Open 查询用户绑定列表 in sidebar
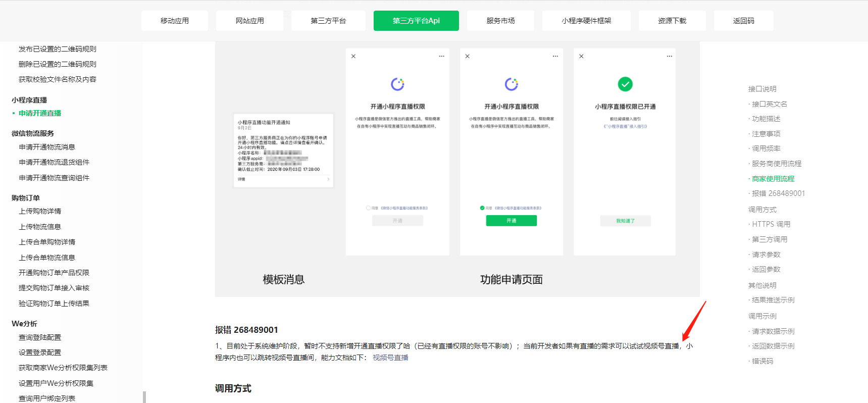This screenshot has height=403, width=868. click(x=47, y=398)
